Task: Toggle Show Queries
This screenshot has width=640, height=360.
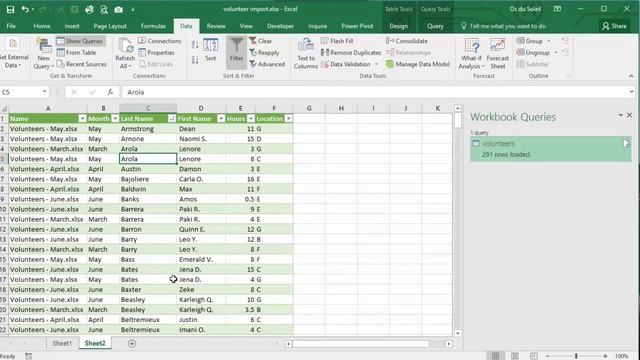Action: [x=80, y=41]
